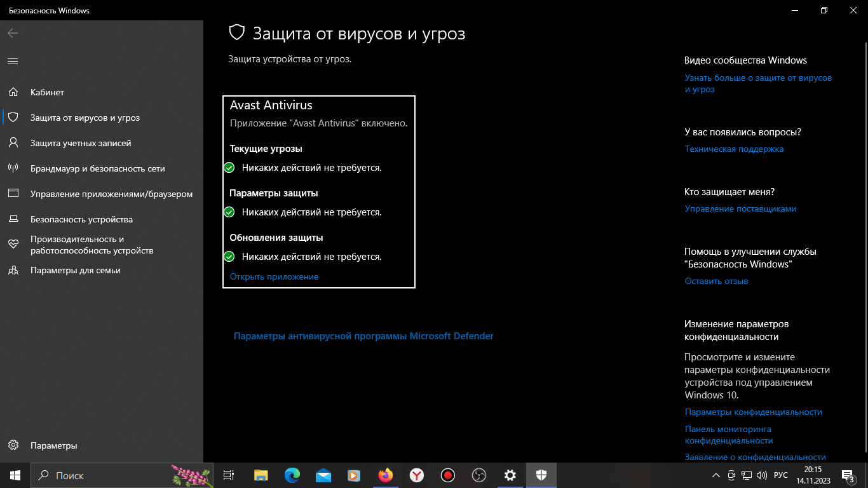The height and width of the screenshot is (488, 868).
Task: Click the Кабинет home icon
Action: pos(13,92)
